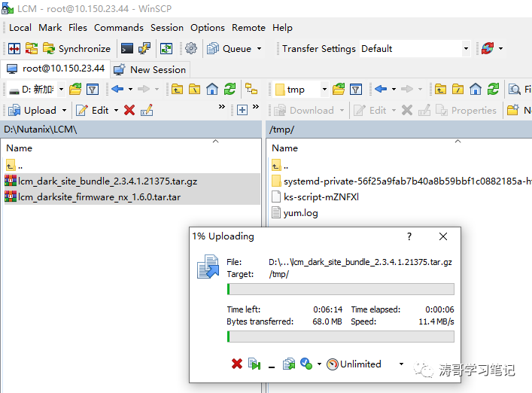
Task: Cancel the upload with red X
Action: click(237, 364)
